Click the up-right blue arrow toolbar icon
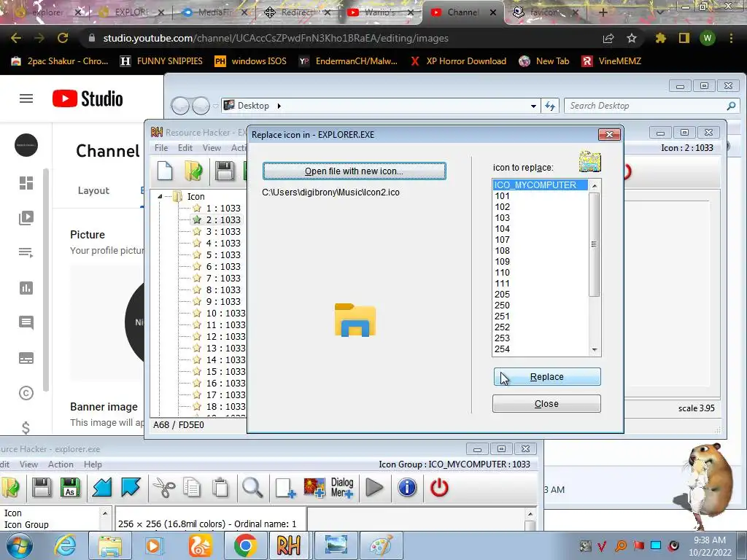Image resolution: width=747 pixels, height=560 pixels. (x=131, y=488)
